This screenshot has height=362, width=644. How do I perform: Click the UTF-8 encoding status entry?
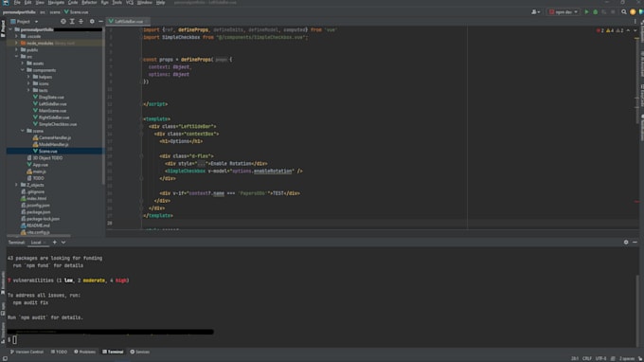(x=600, y=359)
